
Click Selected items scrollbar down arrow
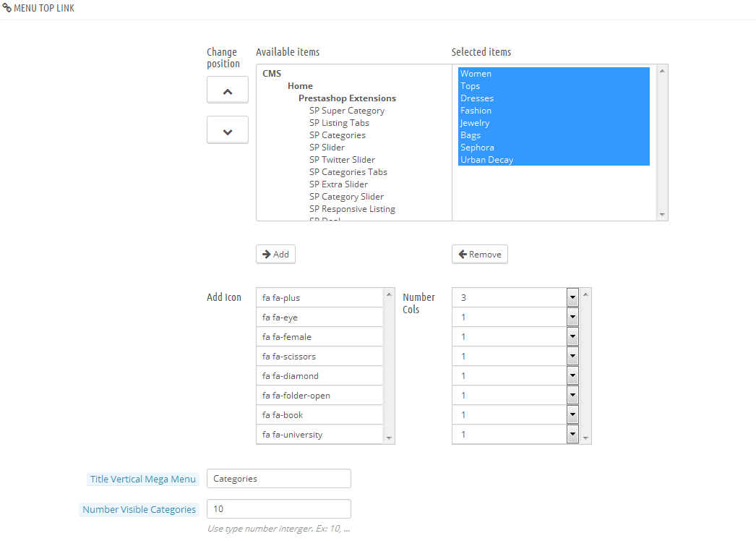(662, 214)
